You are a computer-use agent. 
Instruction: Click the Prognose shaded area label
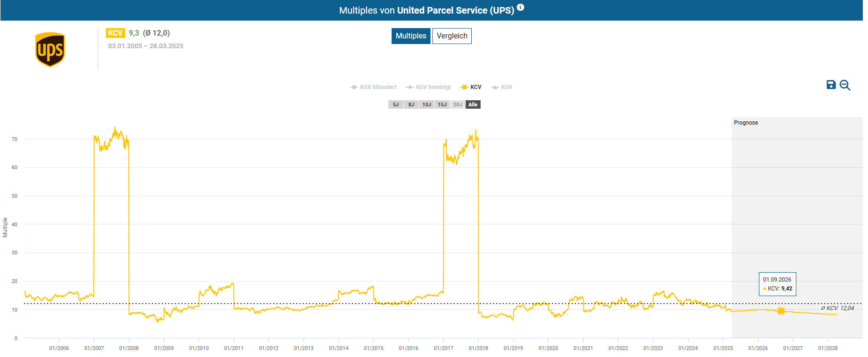[746, 123]
